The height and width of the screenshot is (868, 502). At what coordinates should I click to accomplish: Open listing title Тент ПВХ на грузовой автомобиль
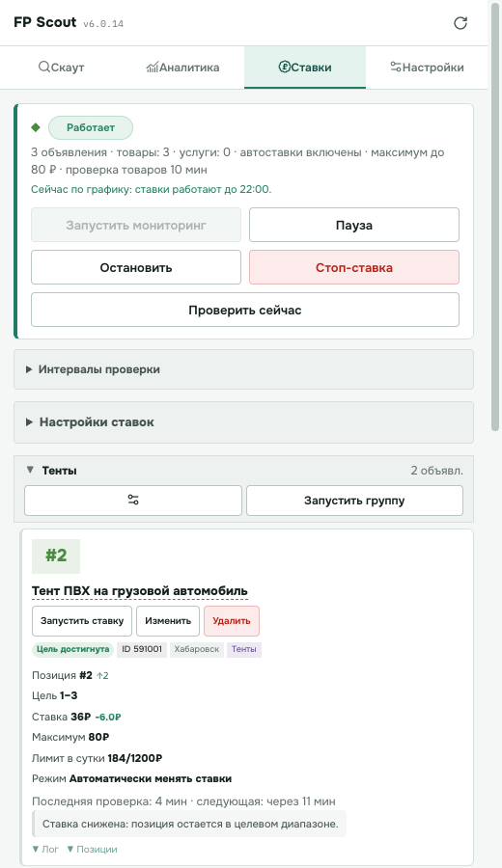coord(140,591)
